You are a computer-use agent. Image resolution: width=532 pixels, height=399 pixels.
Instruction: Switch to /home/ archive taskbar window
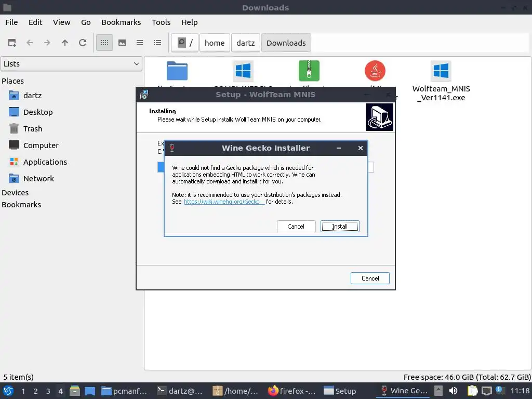235,391
